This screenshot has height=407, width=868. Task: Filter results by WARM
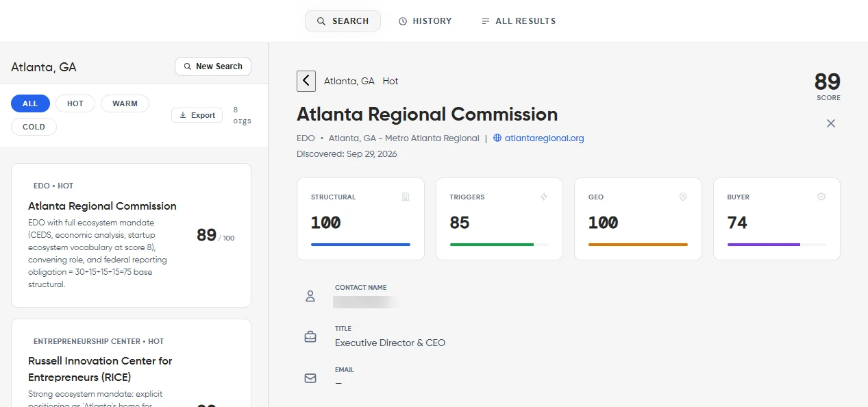pos(125,103)
